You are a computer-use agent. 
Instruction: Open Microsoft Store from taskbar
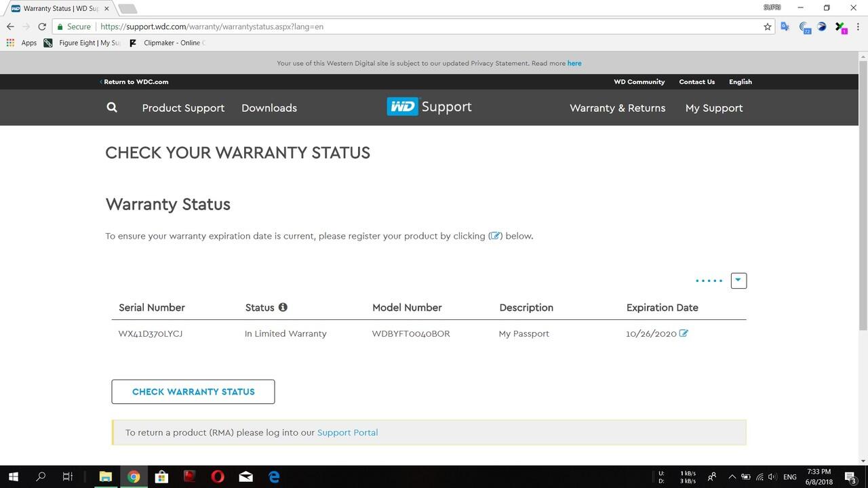[161, 476]
